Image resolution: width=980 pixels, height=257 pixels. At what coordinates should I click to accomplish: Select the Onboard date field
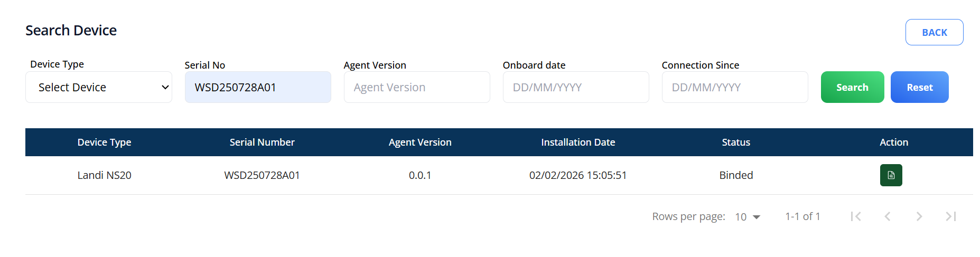(576, 87)
